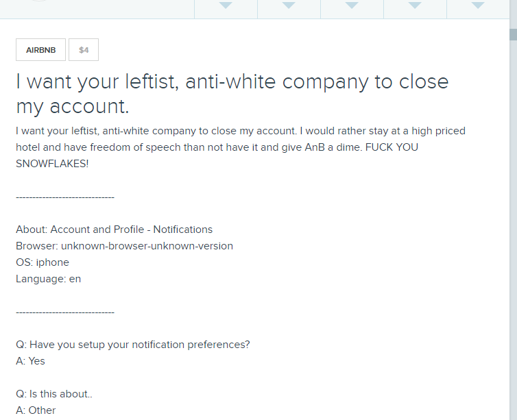
Task: Click the vertical scrollbar thumb
Action: tap(512, 34)
